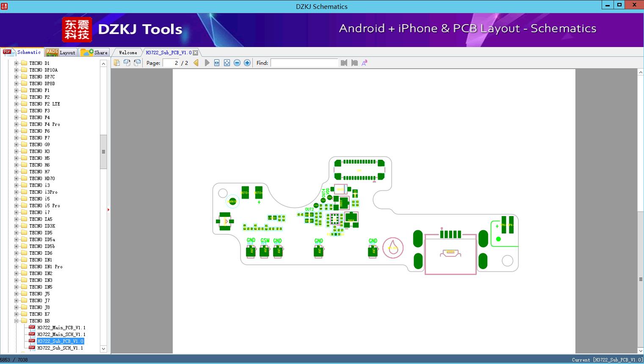Open the Welcome tab

click(128, 53)
